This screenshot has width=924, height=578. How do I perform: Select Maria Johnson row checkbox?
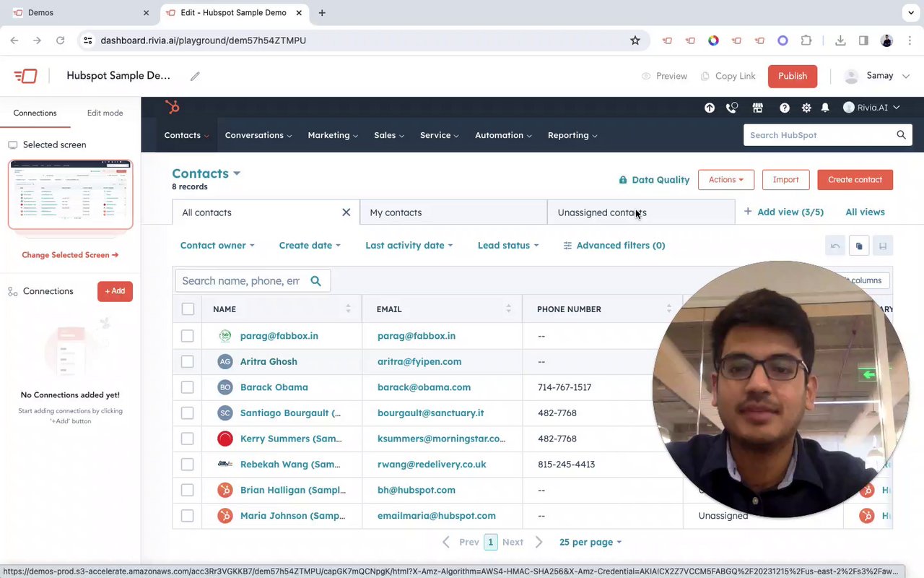point(188,516)
